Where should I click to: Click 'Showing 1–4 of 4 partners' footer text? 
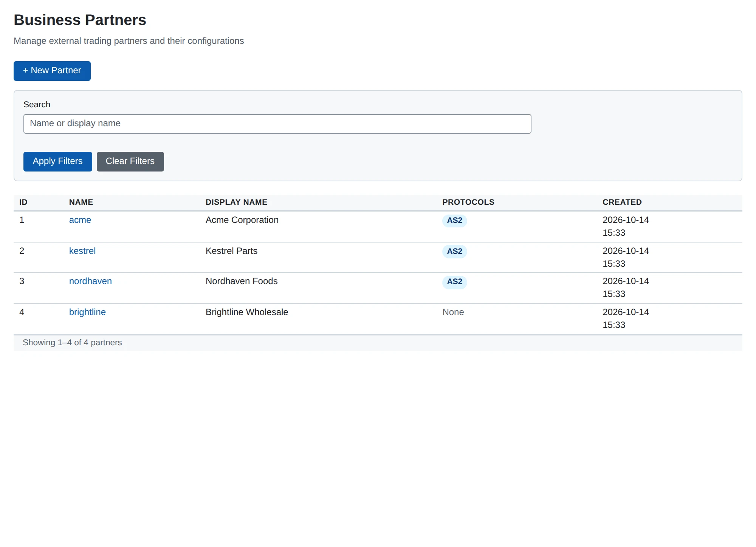(x=72, y=343)
